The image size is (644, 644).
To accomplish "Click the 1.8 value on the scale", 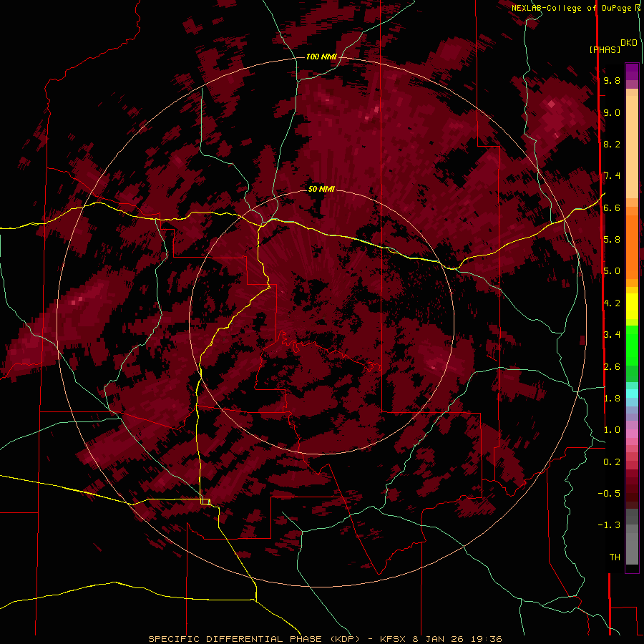I will (612, 399).
